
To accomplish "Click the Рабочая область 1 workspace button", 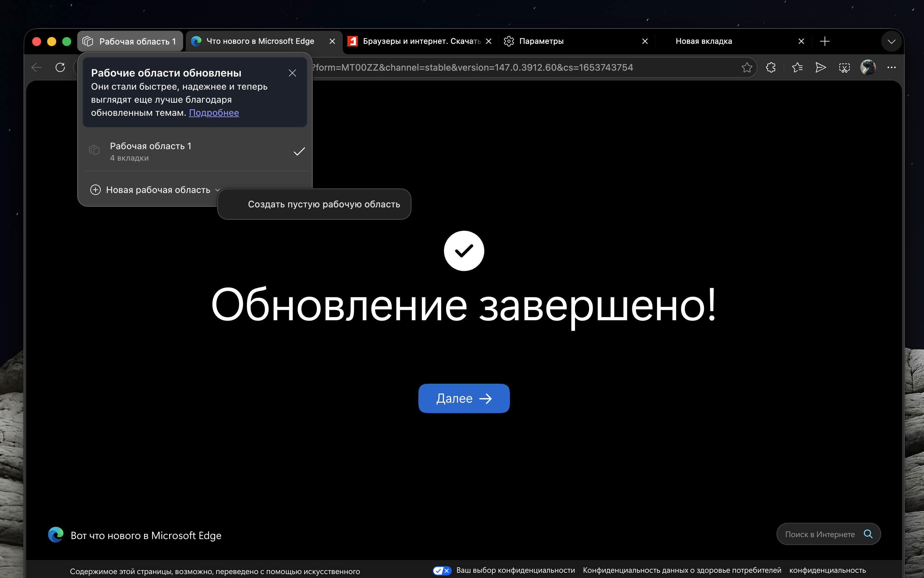I will click(x=130, y=41).
